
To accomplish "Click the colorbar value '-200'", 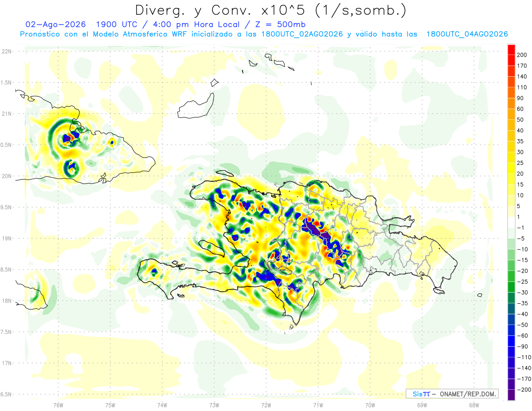I will pyautogui.click(x=524, y=390).
